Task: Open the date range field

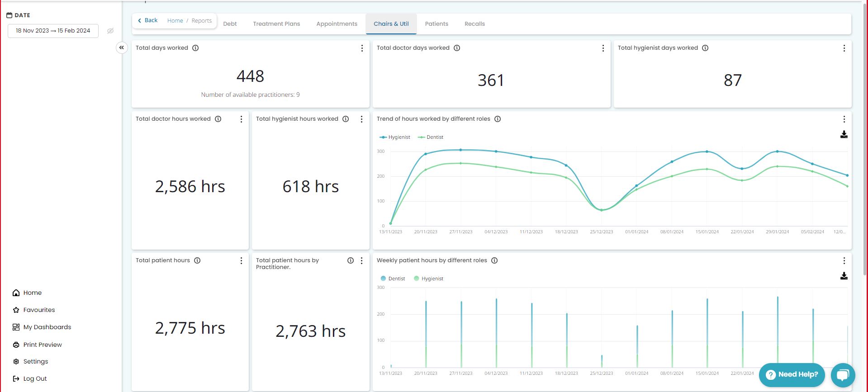Action: 53,31
